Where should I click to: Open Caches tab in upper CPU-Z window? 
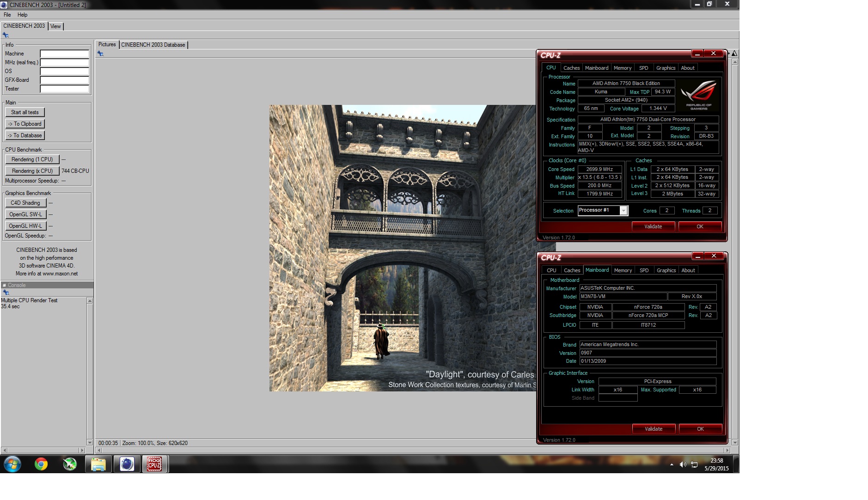pyautogui.click(x=571, y=68)
